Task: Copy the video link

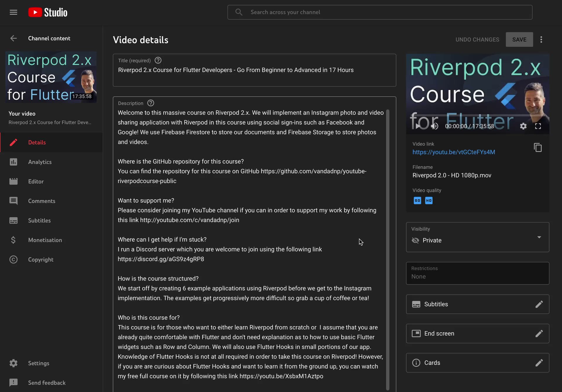Action: tap(538, 148)
